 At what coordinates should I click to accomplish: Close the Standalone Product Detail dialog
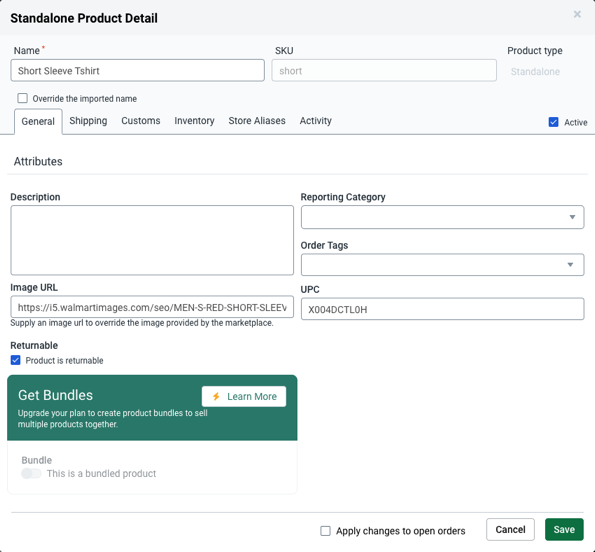coord(577,14)
